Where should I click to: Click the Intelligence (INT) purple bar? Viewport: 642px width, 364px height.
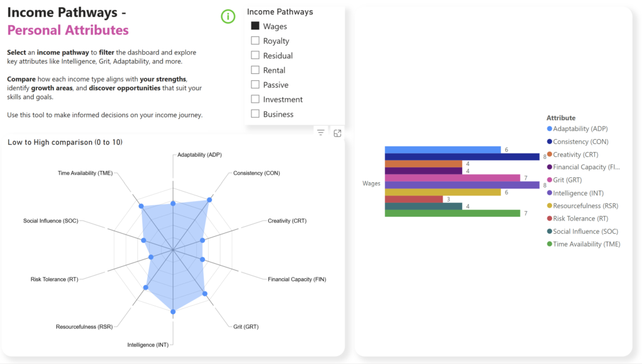[462, 185]
